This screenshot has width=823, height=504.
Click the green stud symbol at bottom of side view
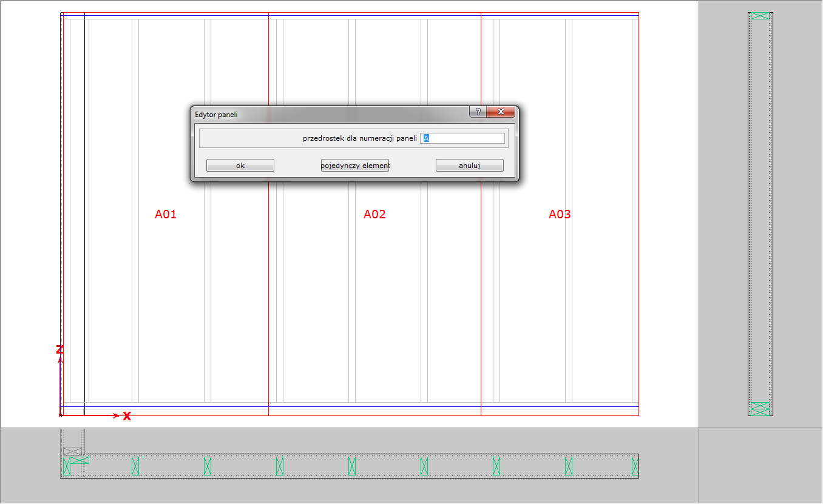click(x=760, y=408)
